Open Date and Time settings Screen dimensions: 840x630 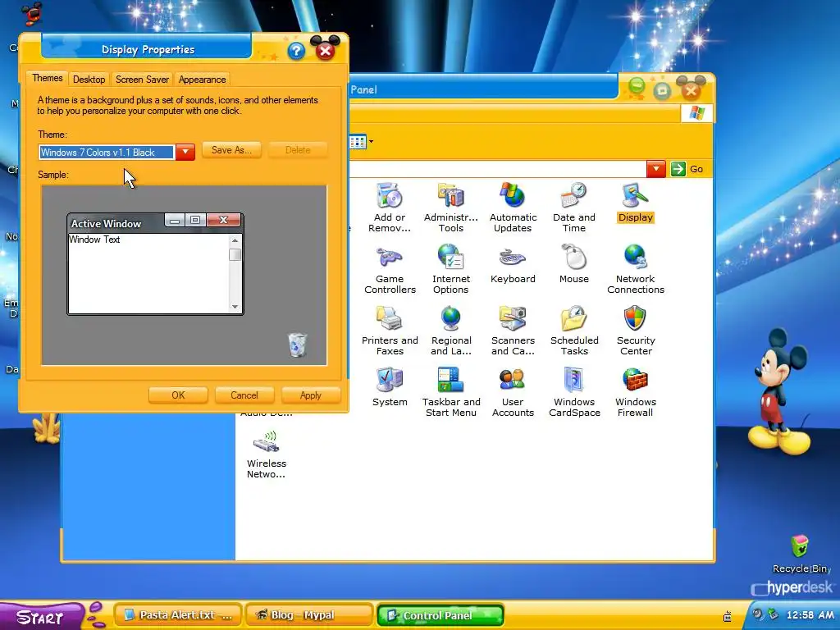click(x=573, y=207)
